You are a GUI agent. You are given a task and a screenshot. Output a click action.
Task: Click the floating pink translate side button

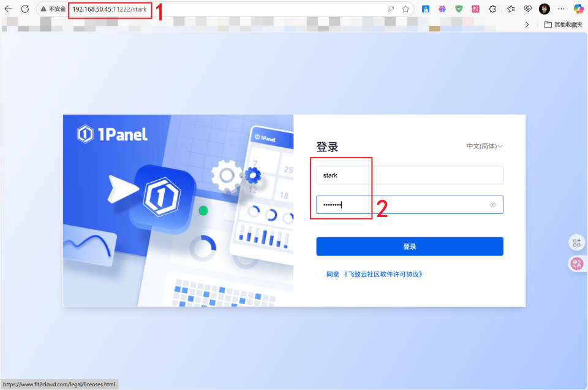point(577,264)
